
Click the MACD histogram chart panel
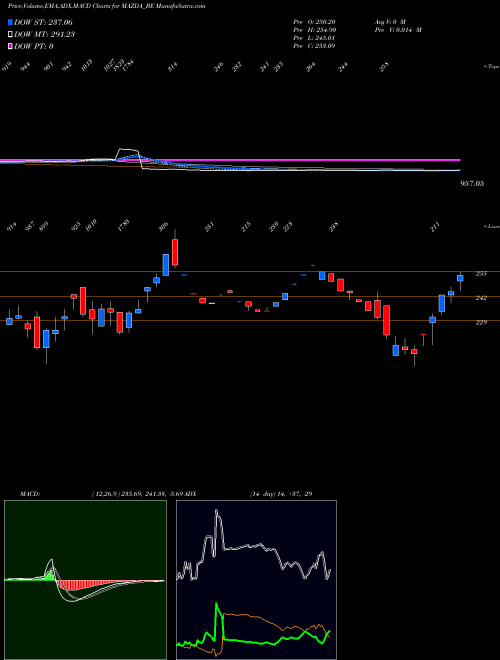point(85,580)
